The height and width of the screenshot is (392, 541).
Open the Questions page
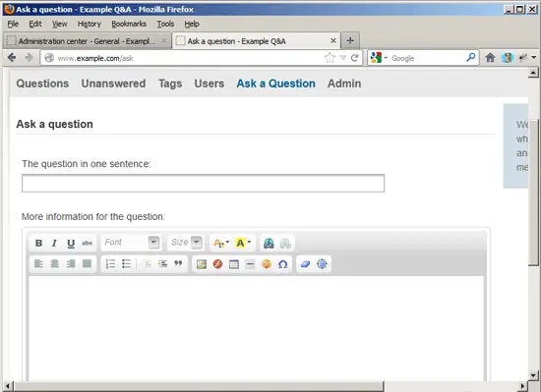tap(42, 84)
